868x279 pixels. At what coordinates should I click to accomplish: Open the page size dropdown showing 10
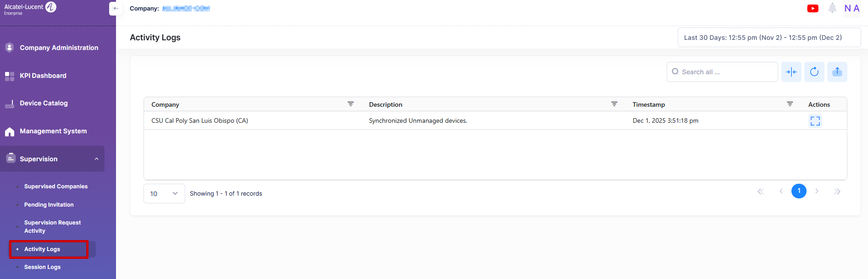(x=164, y=194)
